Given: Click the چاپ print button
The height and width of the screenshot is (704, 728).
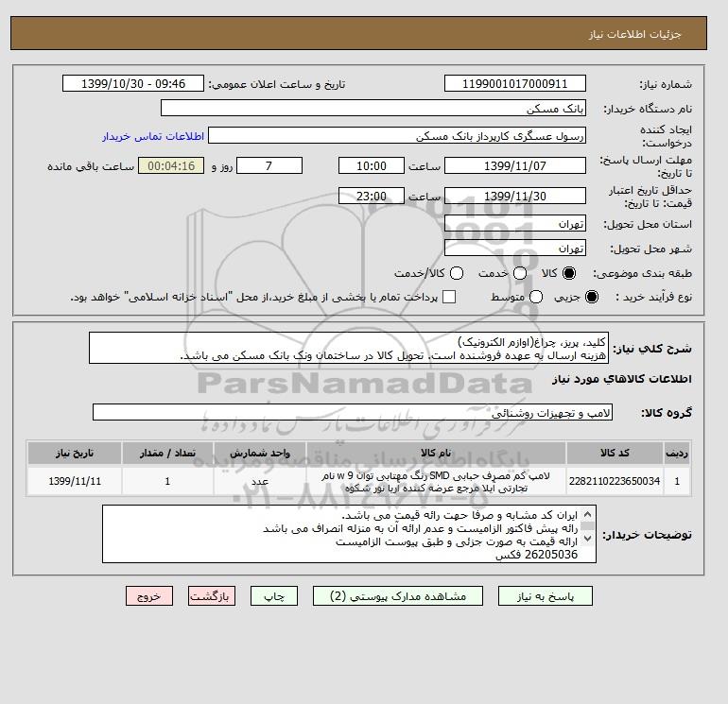Looking at the screenshot, I should (274, 596).
